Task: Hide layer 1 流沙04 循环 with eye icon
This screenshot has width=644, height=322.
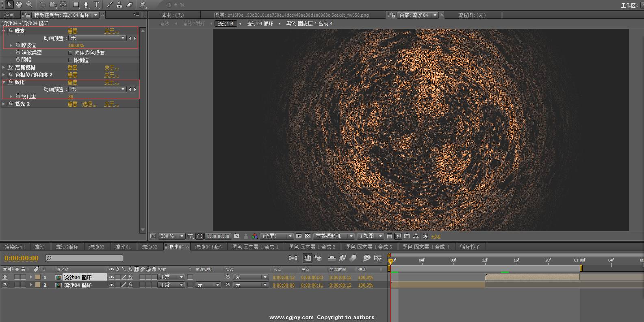Action: click(5, 277)
